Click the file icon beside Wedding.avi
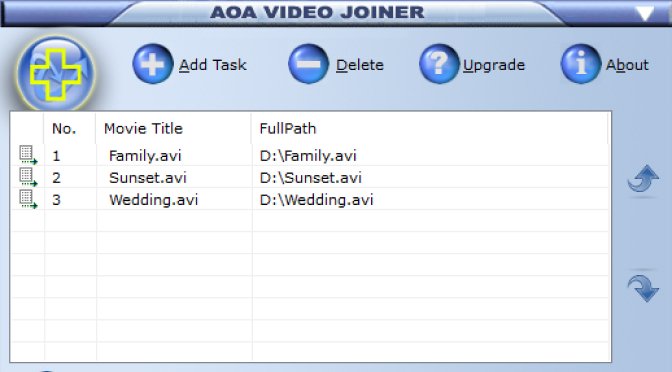Image resolution: width=672 pixels, height=372 pixels. point(28,200)
